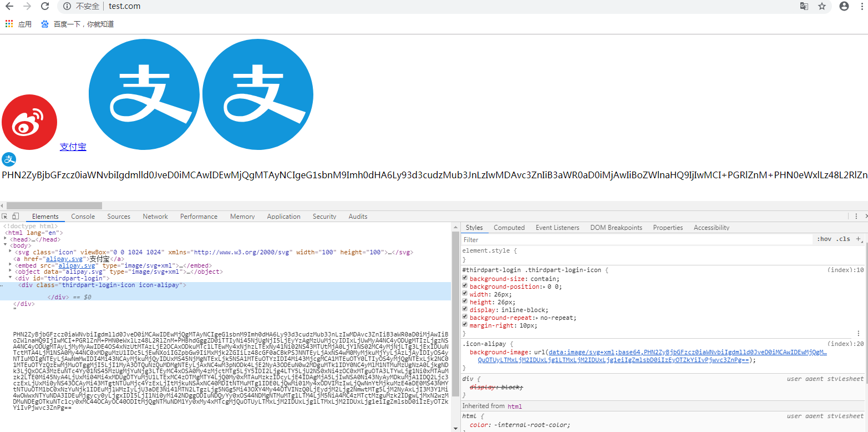Open the Application tab
The height and width of the screenshot is (432, 868).
(x=283, y=217)
